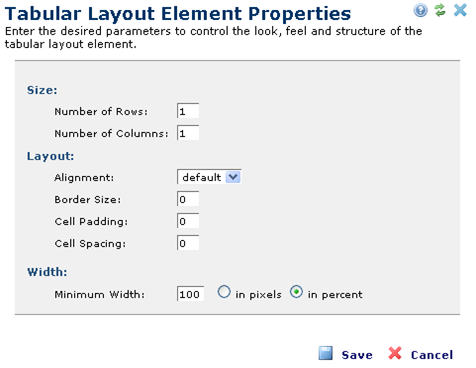Close dialog with the blue X icon

coord(460,10)
